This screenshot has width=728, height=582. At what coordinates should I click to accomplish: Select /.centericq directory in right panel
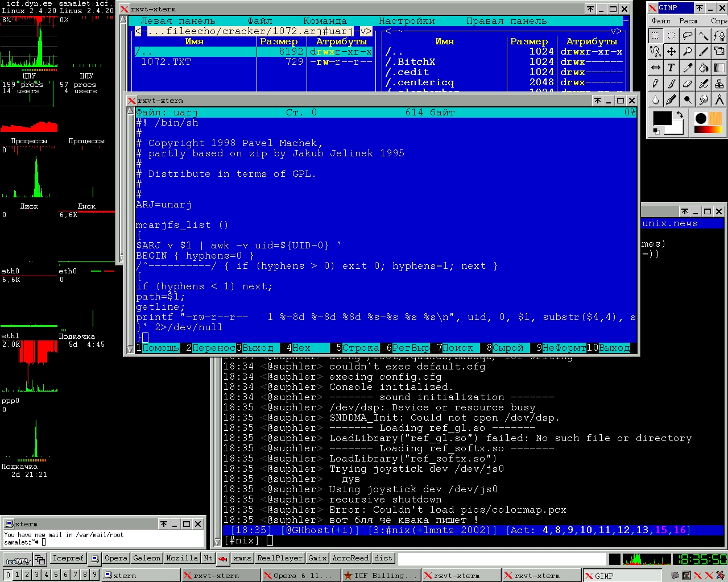[x=504, y=82]
